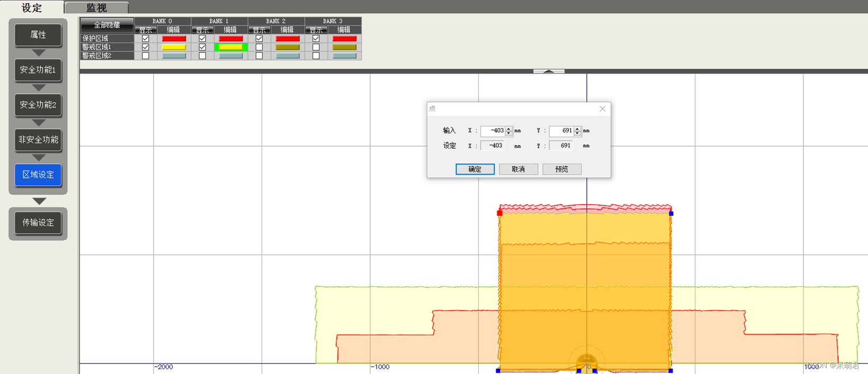Image resolution: width=868 pixels, height=374 pixels.
Task: Check BANK 2 警戒区域1 display checkbox
Action: pos(259,47)
